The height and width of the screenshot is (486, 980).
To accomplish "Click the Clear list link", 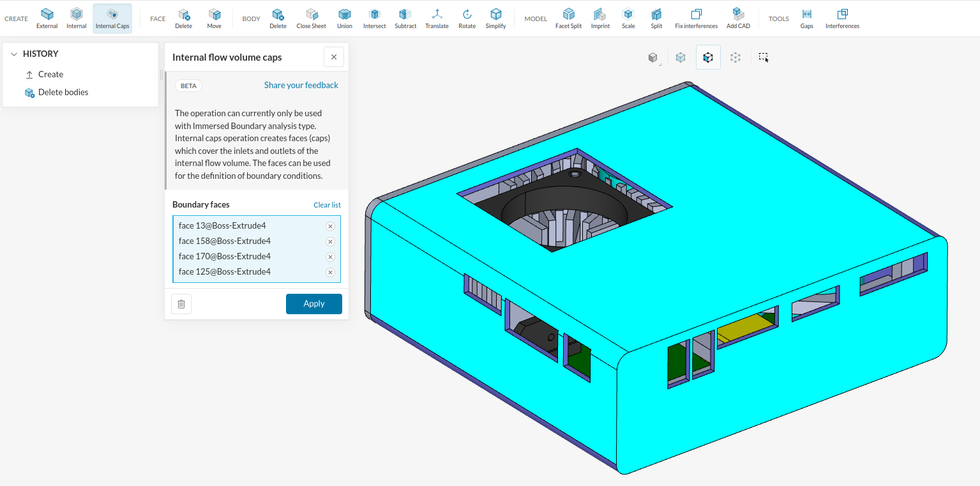I will click(x=327, y=205).
